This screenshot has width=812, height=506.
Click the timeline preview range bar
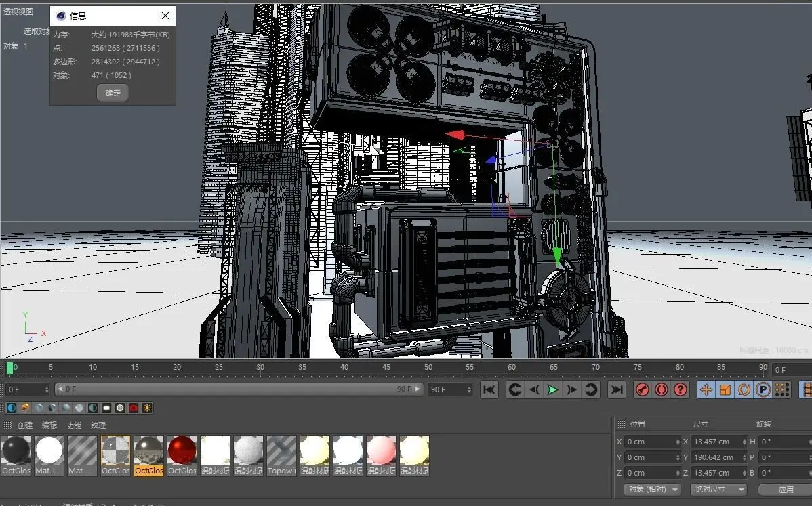click(x=239, y=389)
